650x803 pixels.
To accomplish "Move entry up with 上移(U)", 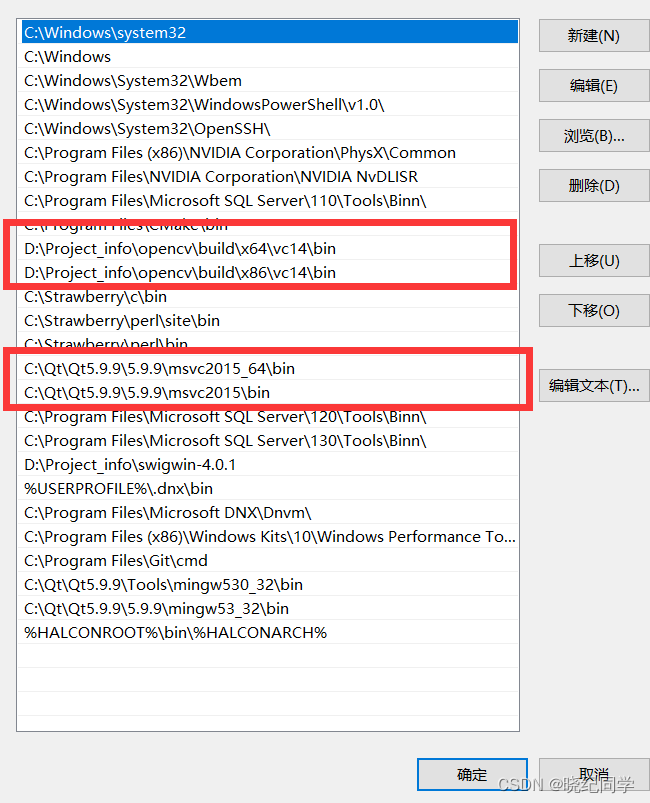I will point(594,261).
